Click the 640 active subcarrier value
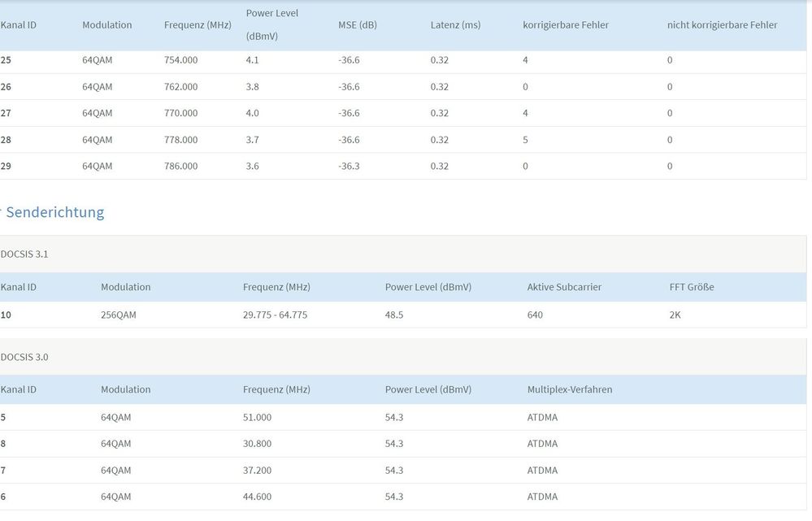This screenshot has width=812, height=521. pyautogui.click(x=535, y=315)
